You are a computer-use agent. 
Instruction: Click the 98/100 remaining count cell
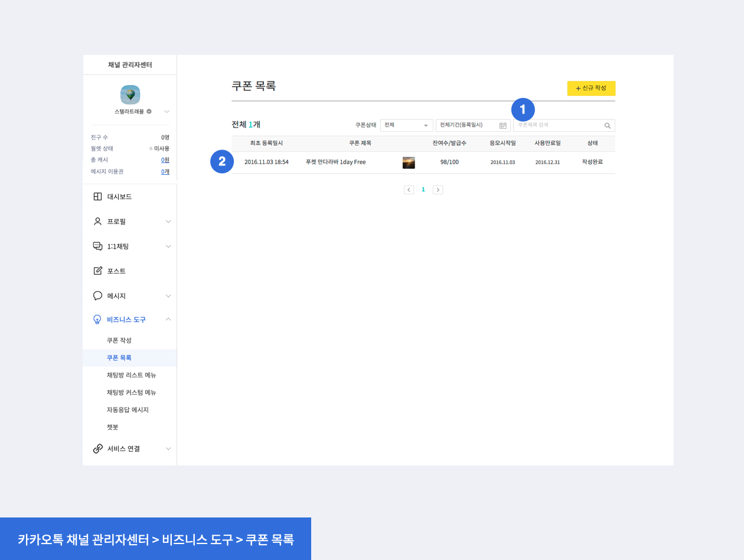[x=449, y=162]
